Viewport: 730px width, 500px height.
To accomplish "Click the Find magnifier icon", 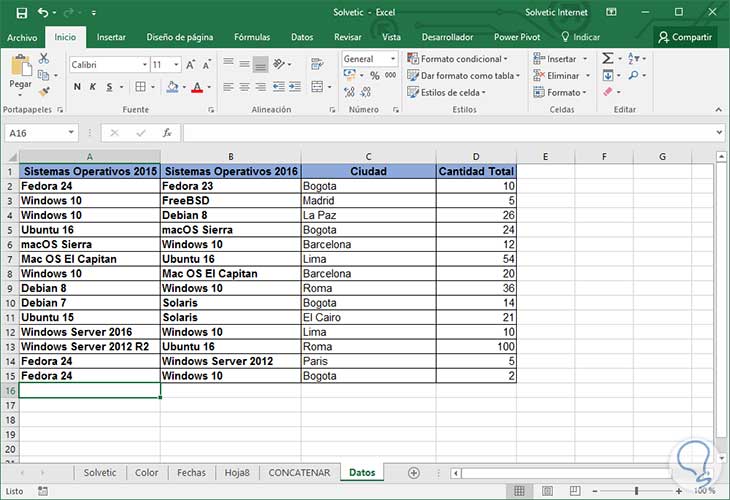I will tap(633, 75).
